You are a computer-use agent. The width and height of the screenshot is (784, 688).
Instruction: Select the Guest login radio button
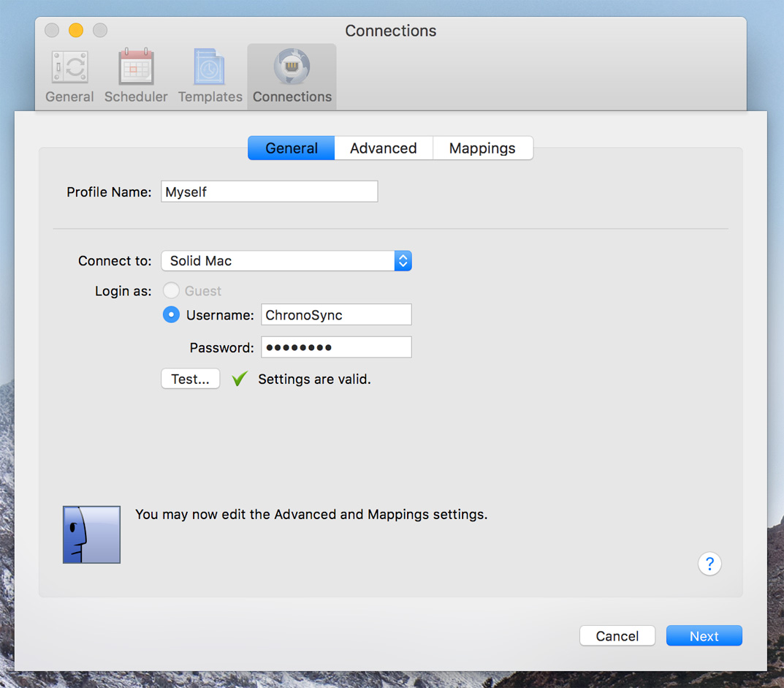pos(171,291)
